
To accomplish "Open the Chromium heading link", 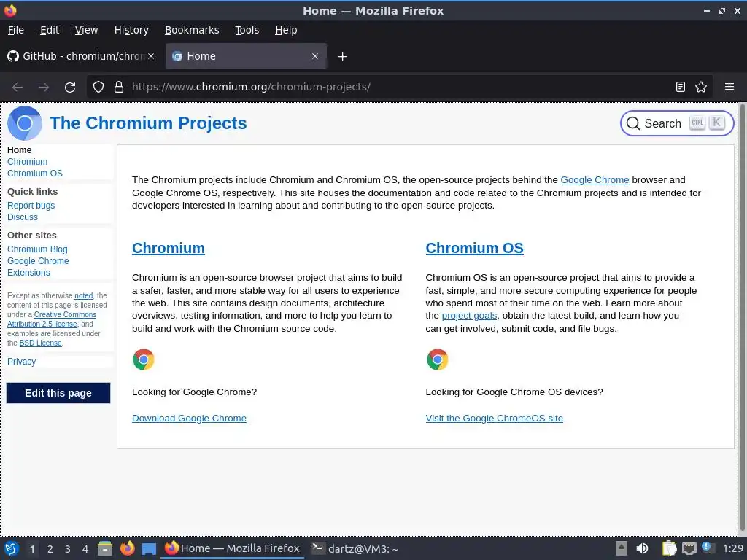I will click(x=169, y=248).
